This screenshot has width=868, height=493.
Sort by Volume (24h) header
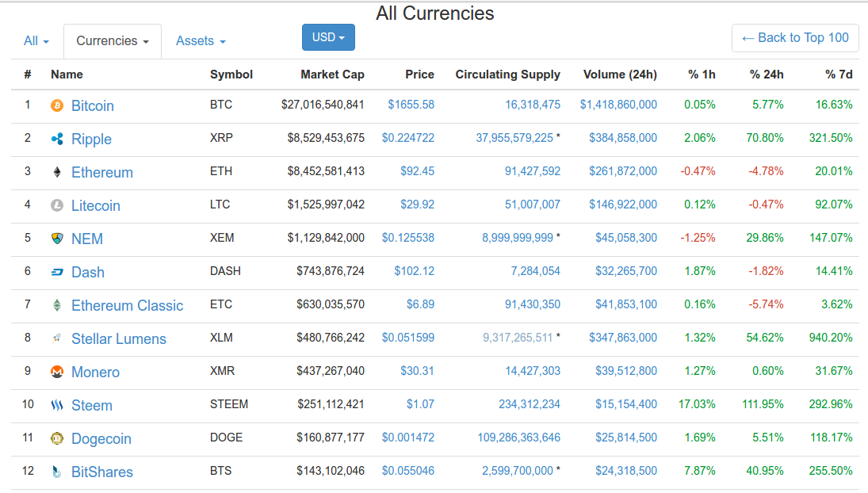(x=620, y=75)
